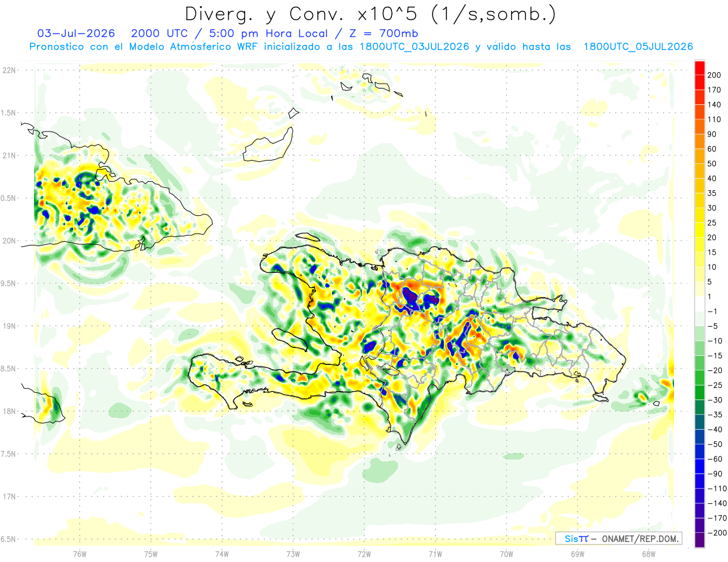Click the '17N' latitude label
Image resolution: width=728 pixels, height=562 pixels.
pyautogui.click(x=8, y=497)
